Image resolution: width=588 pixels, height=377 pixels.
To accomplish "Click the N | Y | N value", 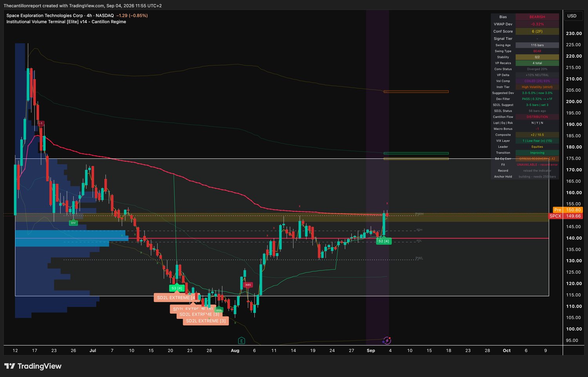I will 537,123.
